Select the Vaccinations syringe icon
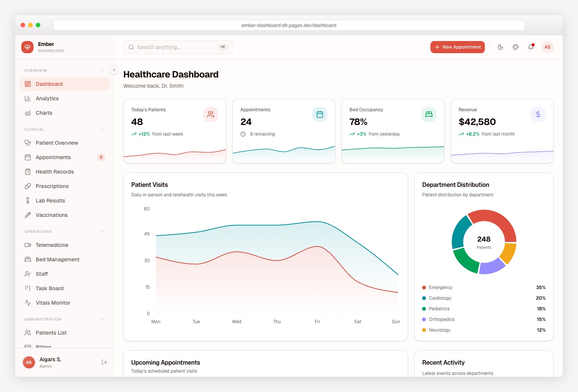Image resolution: width=578 pixels, height=392 pixels. click(x=28, y=215)
